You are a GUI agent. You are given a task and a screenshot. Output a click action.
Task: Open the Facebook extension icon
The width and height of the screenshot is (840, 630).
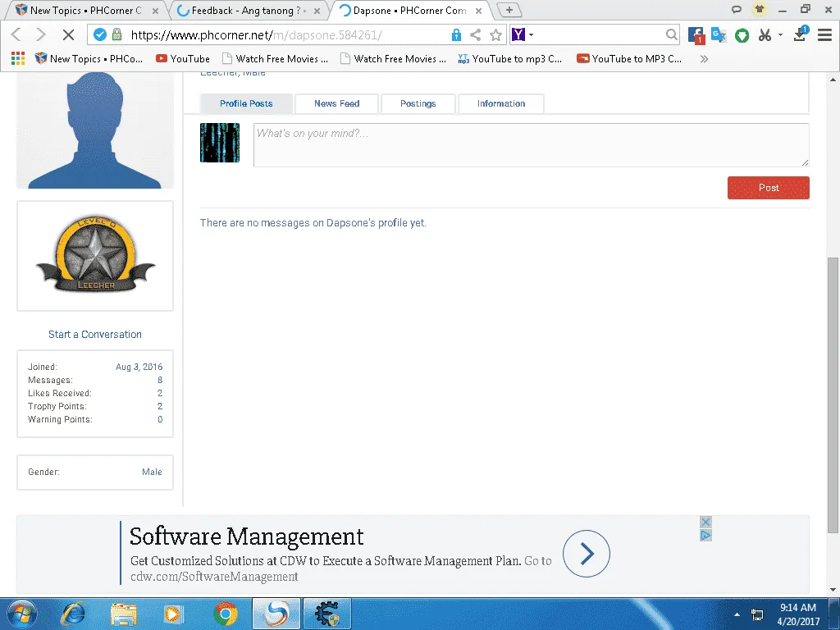point(696,35)
